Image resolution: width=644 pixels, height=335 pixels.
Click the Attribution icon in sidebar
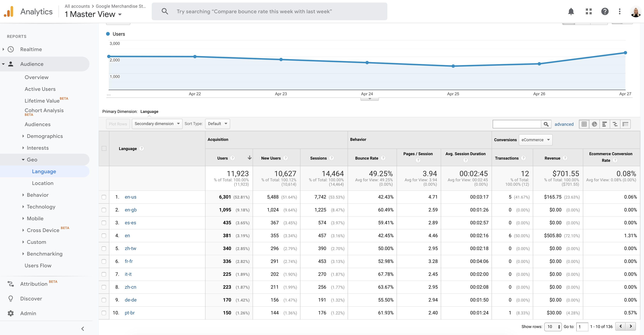point(11,284)
